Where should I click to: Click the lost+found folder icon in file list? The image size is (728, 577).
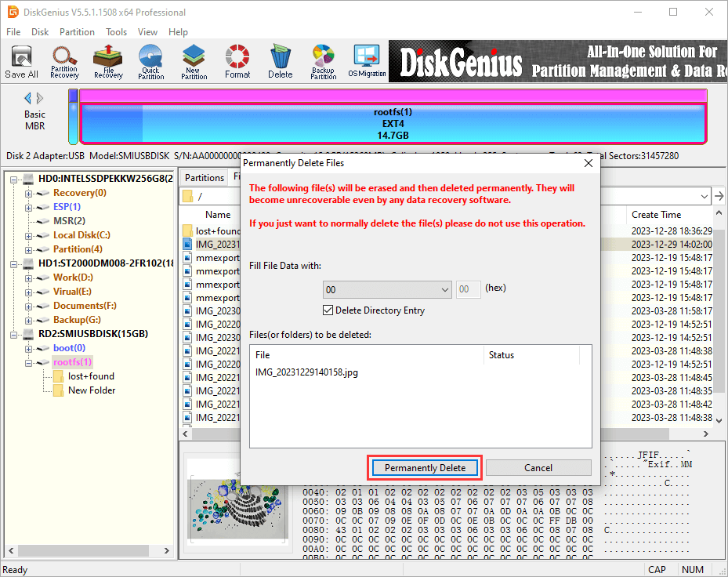187,231
